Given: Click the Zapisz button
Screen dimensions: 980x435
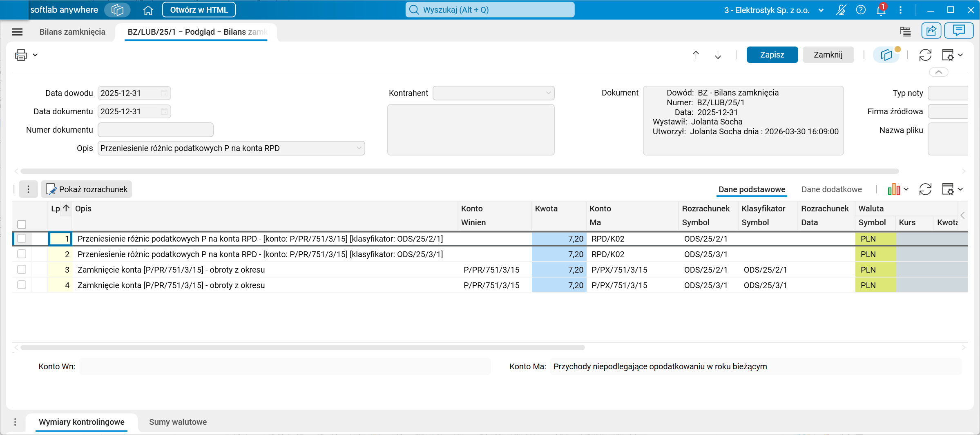Looking at the screenshot, I should pos(772,55).
